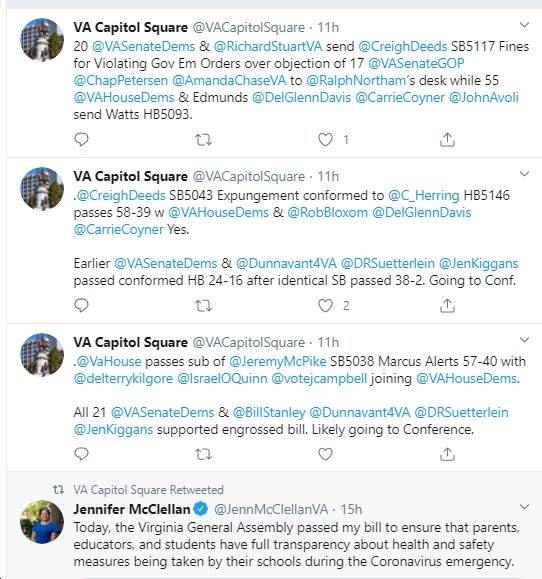
Task: Share the Marcus Alerts SB5038 tweet
Action: point(447,454)
